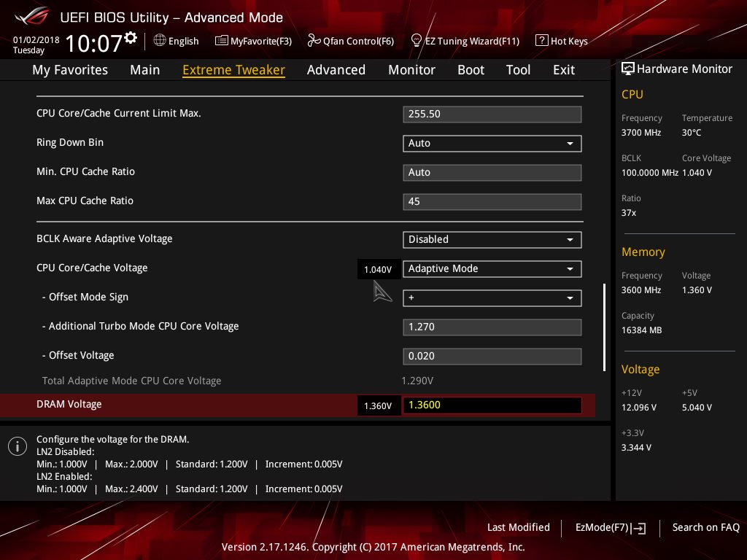Edit Additional Turbo Mode CPU Core Voltage field
The image size is (747, 560).
coord(492,327)
